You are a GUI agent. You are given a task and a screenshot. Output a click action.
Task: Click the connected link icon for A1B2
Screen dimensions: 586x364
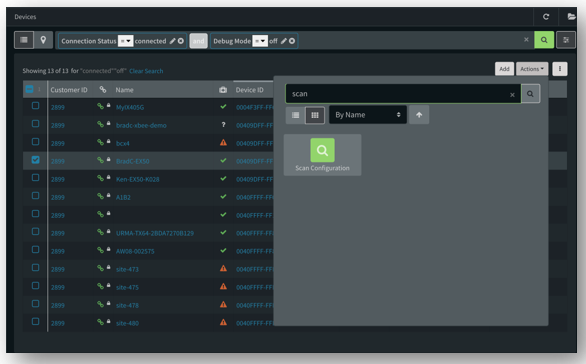point(100,196)
